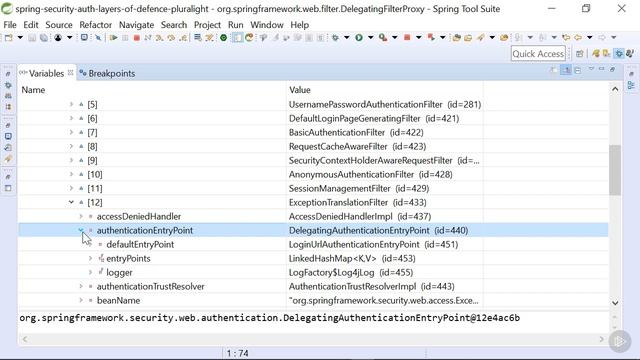
Task: Click the Step Return icon
Action: (183, 38)
